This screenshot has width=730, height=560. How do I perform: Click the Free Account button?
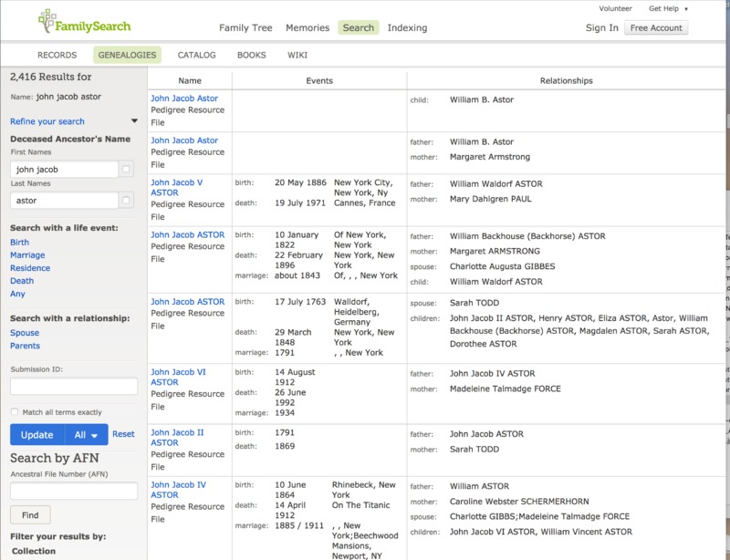click(656, 27)
